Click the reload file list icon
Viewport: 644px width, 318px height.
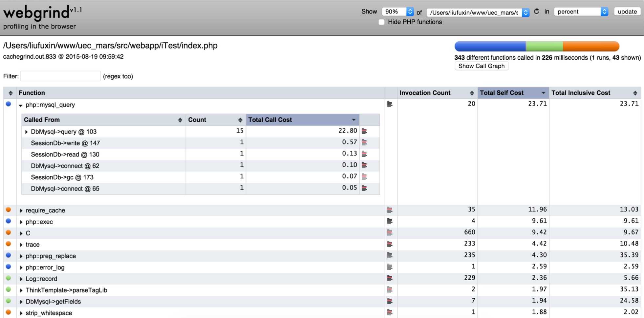(x=537, y=11)
